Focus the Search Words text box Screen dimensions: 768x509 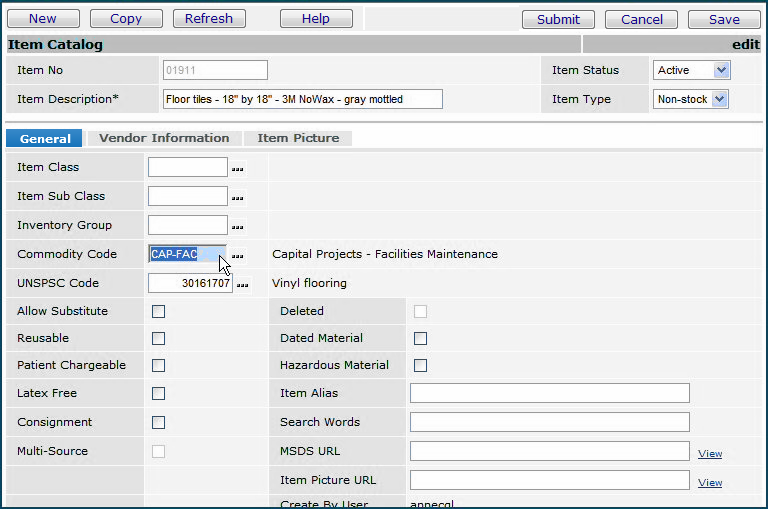pyautogui.click(x=549, y=422)
